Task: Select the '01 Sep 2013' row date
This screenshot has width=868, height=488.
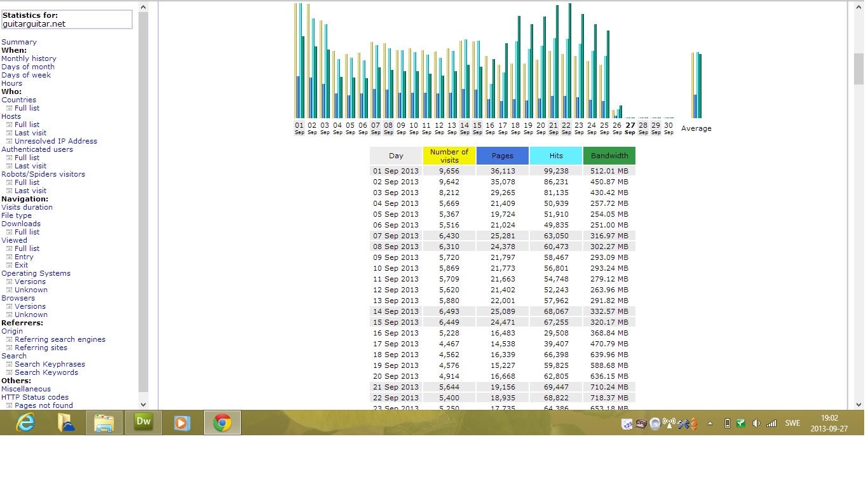Action: tap(396, 171)
